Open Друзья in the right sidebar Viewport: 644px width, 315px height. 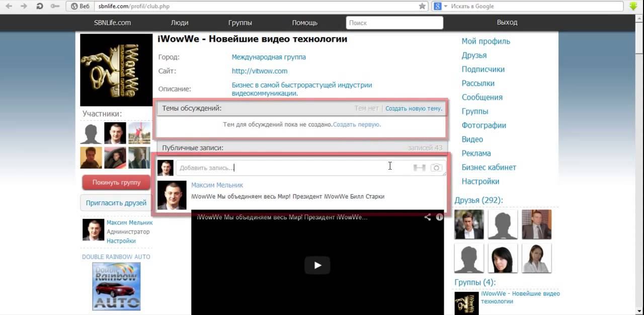[474, 55]
